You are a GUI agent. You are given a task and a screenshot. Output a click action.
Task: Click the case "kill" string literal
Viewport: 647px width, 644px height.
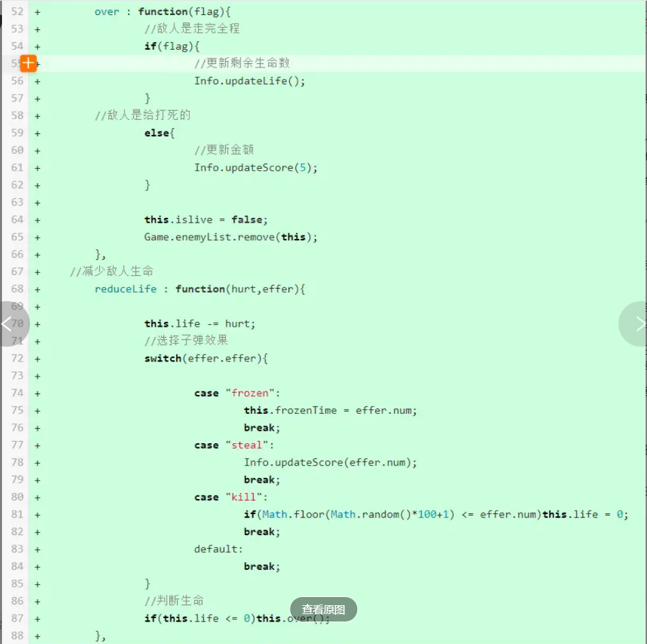click(x=242, y=497)
